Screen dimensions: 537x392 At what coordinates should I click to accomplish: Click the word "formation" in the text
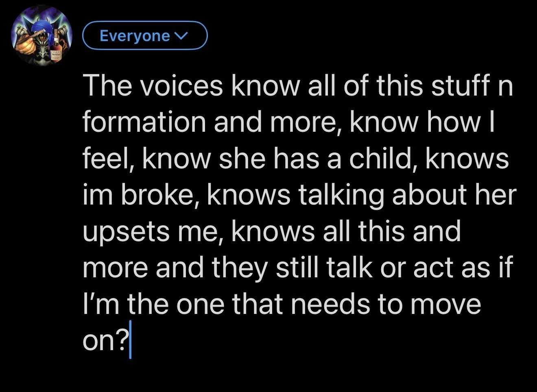coord(144,122)
